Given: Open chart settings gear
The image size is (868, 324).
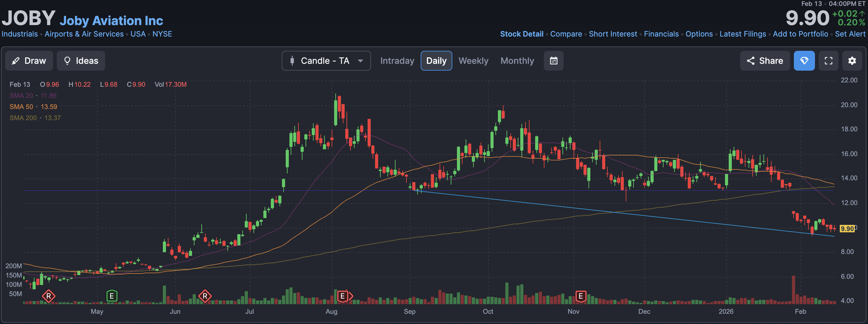Looking at the screenshot, I should (x=852, y=61).
